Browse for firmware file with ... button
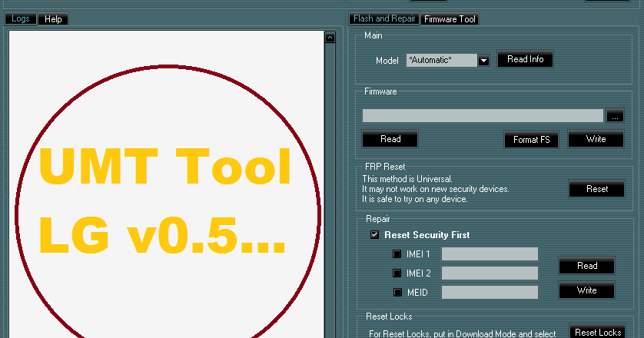 click(x=615, y=116)
